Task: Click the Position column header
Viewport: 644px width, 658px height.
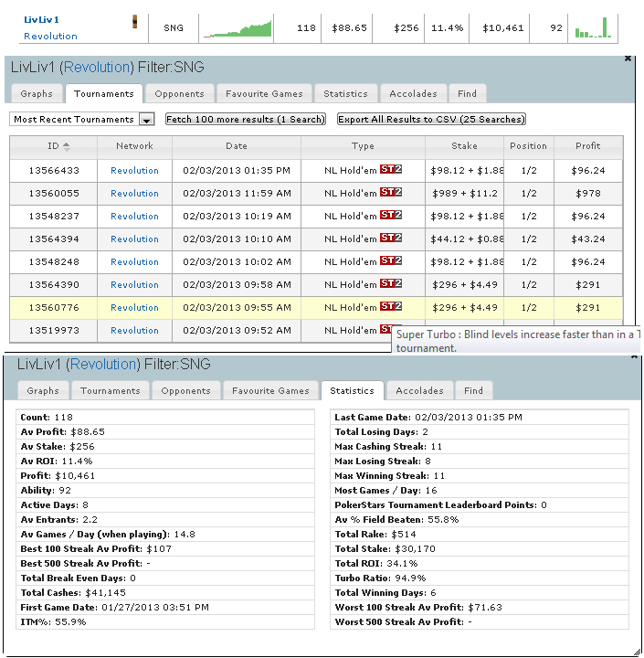Action: coord(529,146)
